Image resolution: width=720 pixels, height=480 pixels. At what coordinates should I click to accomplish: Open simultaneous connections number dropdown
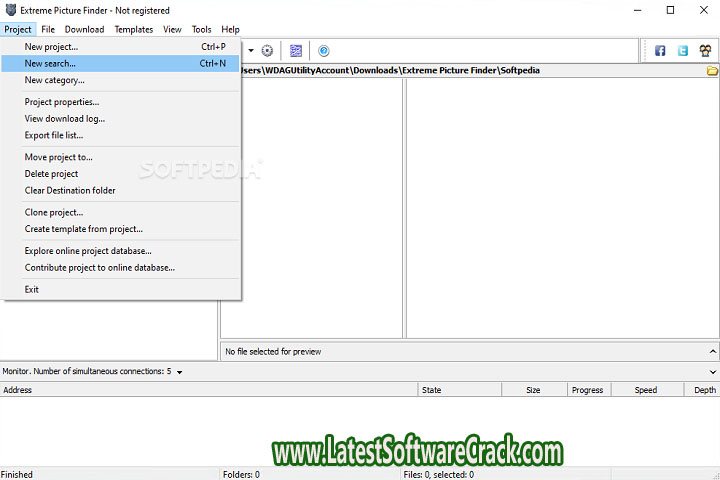tap(180, 372)
